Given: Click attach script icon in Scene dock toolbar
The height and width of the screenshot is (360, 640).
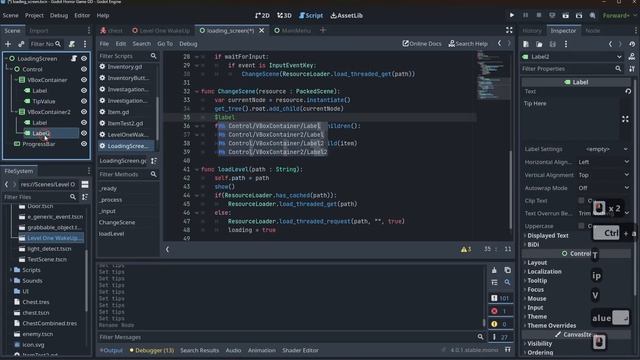Looking at the screenshot, I should coord(72,44).
